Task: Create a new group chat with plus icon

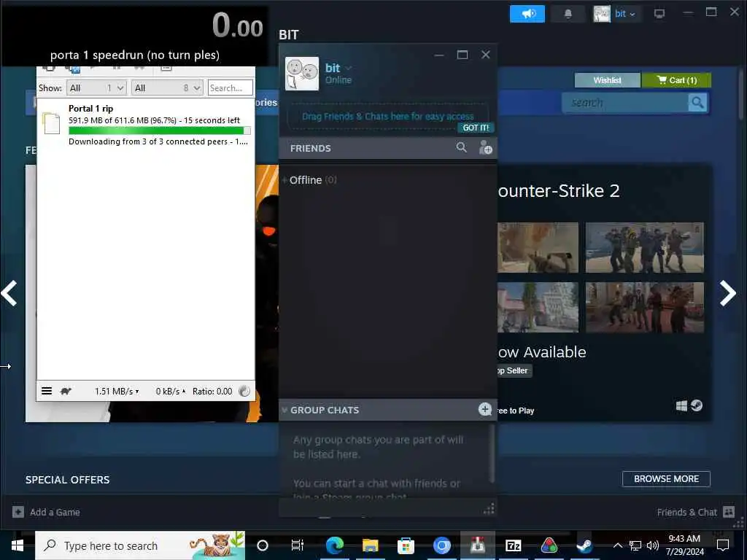Action: pyautogui.click(x=484, y=409)
